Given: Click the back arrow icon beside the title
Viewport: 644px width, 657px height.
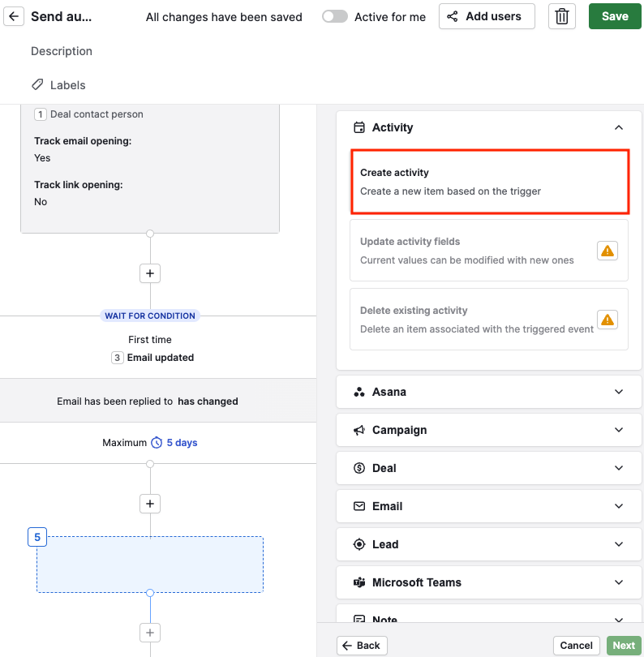Looking at the screenshot, I should tap(14, 16).
